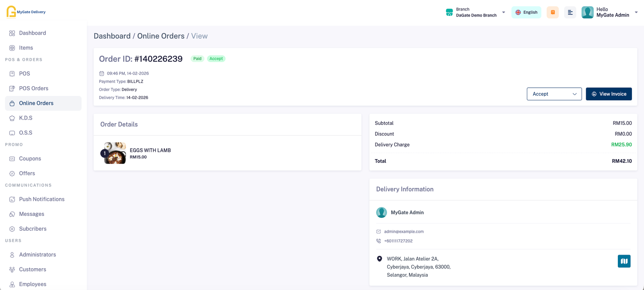Open map view icon beside delivery address
This screenshot has height=290, width=644.
tap(624, 261)
